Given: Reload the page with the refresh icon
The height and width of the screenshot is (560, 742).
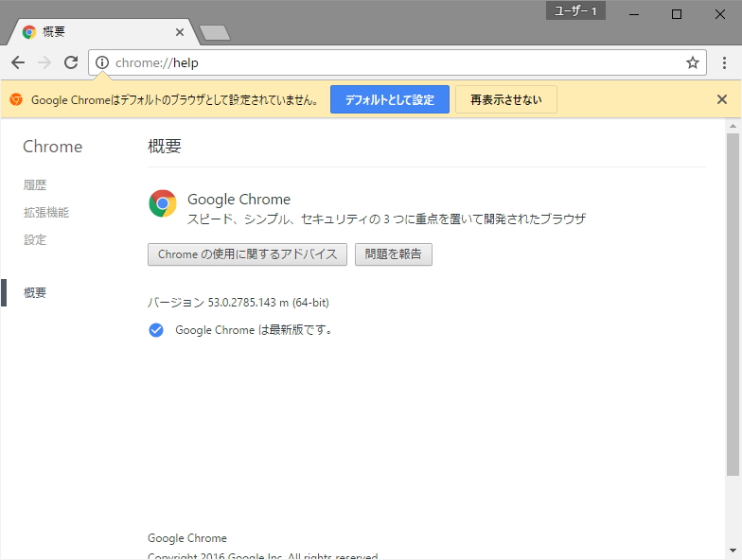Looking at the screenshot, I should (71, 62).
